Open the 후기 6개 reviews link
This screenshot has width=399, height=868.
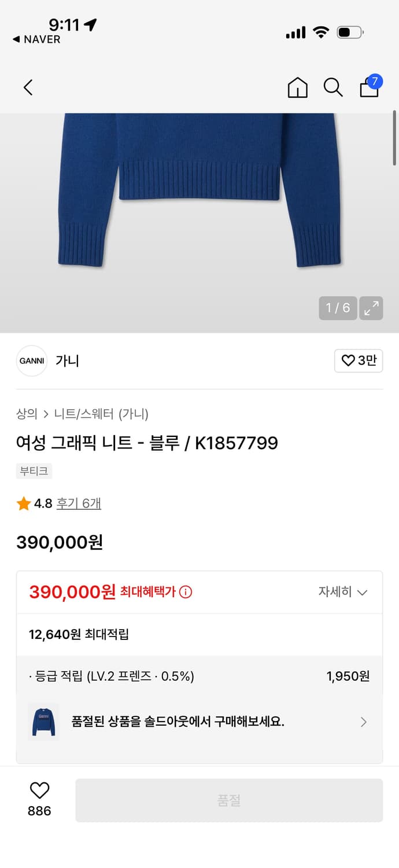pyautogui.click(x=78, y=503)
